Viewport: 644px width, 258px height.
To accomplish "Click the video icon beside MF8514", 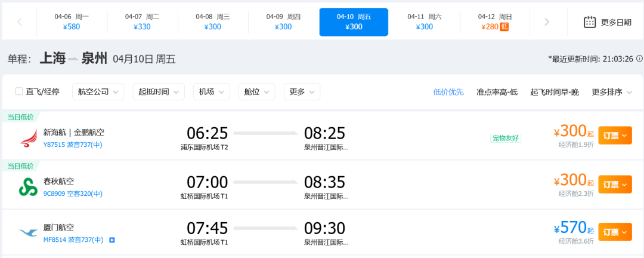I will click(x=112, y=240).
